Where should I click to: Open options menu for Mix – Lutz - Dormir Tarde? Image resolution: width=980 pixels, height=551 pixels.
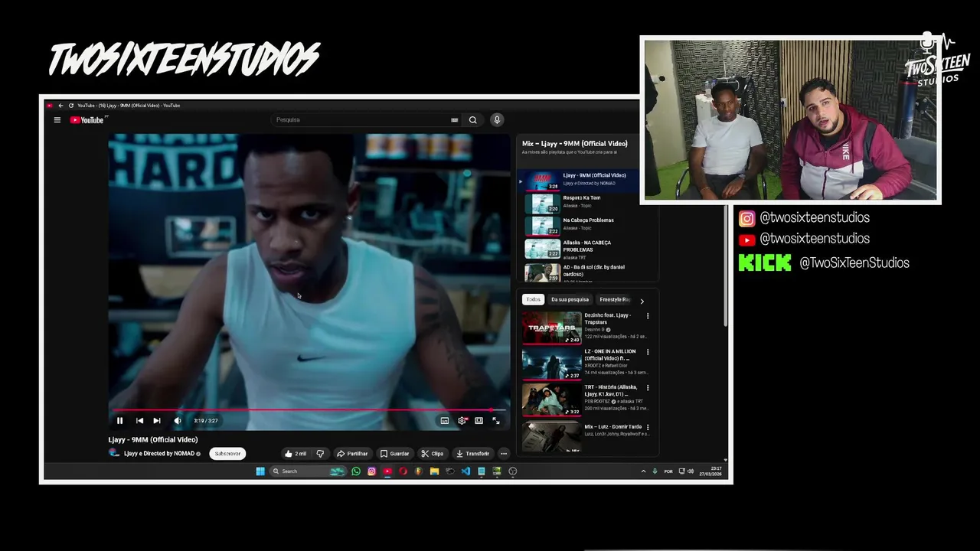pyautogui.click(x=648, y=427)
